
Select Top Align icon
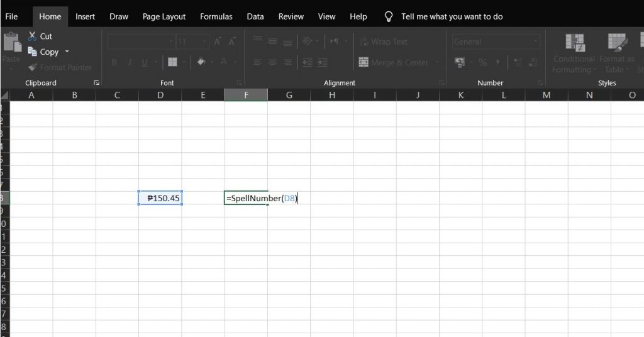click(x=257, y=40)
